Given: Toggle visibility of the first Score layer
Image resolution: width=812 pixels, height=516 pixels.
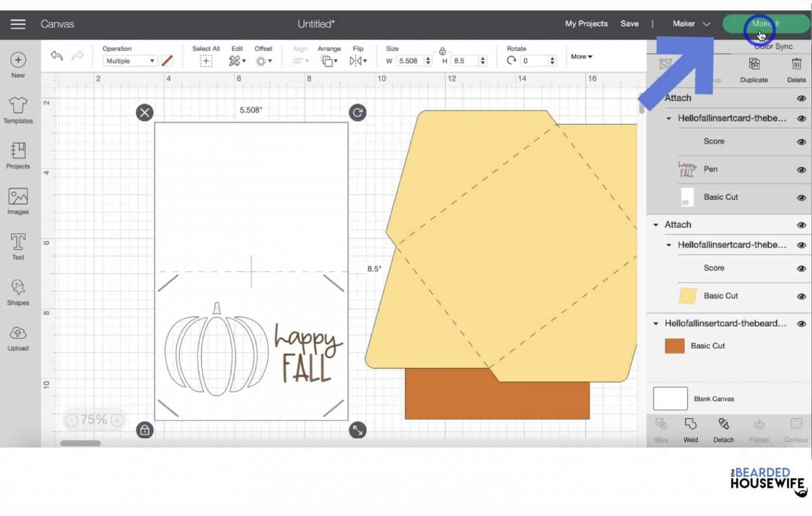Looking at the screenshot, I should point(801,141).
